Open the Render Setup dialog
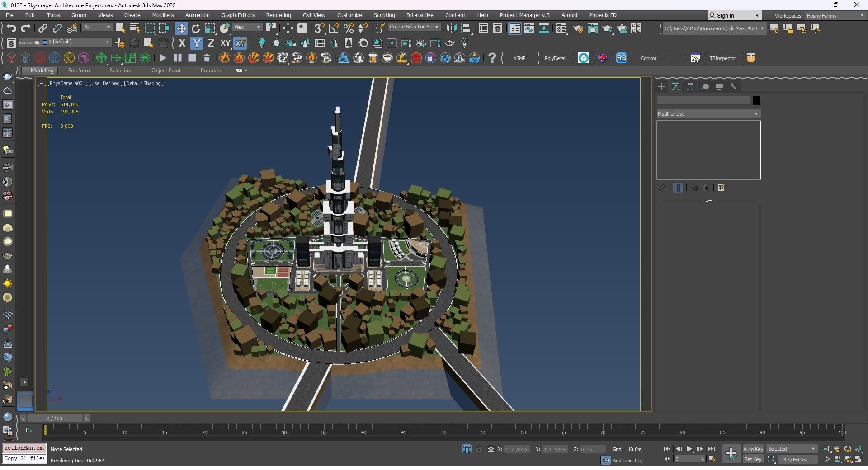 coord(578,28)
